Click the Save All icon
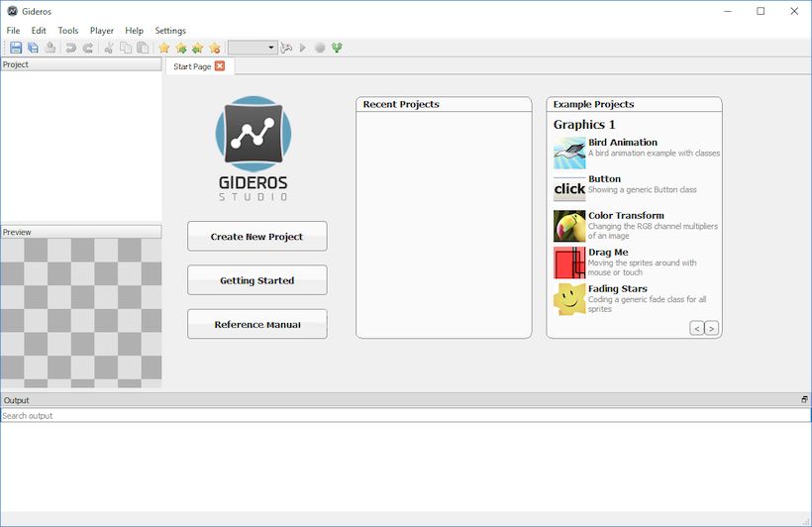This screenshot has width=812, height=527. 33,49
